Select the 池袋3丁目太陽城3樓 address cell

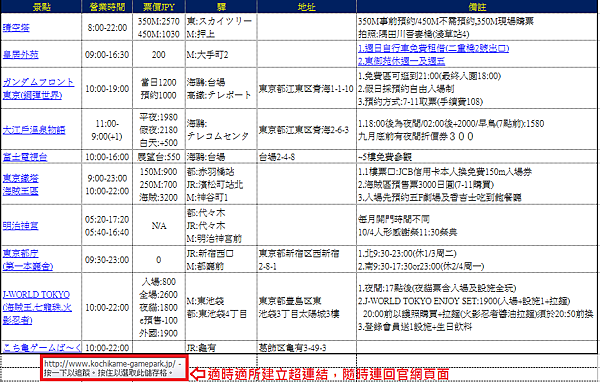[307, 307]
